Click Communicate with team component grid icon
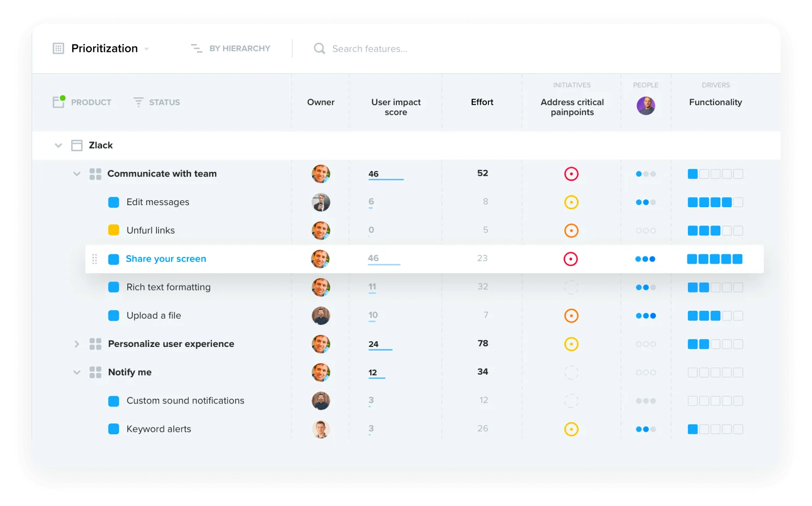This screenshot has width=812, height=506. point(95,174)
